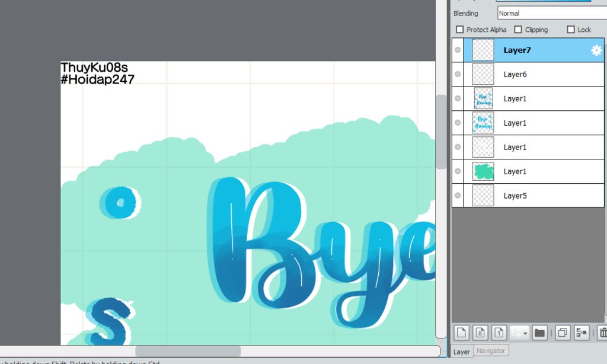This screenshot has height=364, width=607.
Task: Click the canvas horizontal scrollbar thumb
Action: [x=188, y=351]
